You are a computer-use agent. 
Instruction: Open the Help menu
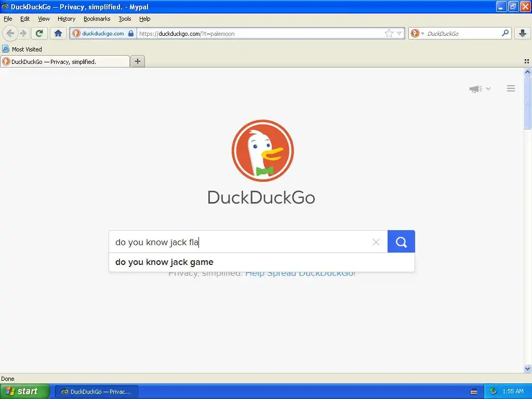tap(145, 19)
